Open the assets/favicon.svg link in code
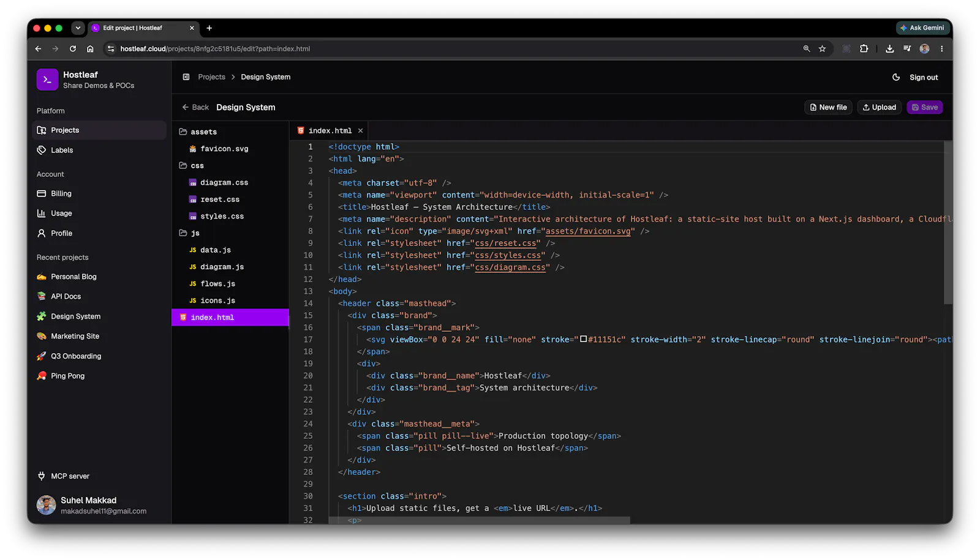Image resolution: width=980 pixels, height=560 pixels. [588, 231]
